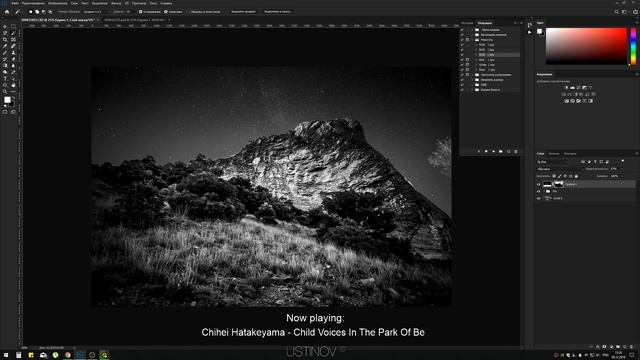
Task: Turn layer filtering on or off
Action: pos(623,160)
